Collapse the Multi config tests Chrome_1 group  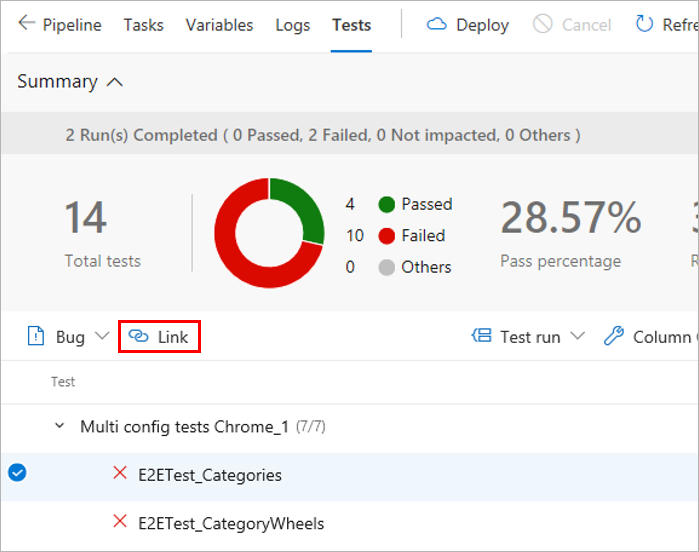[59, 426]
